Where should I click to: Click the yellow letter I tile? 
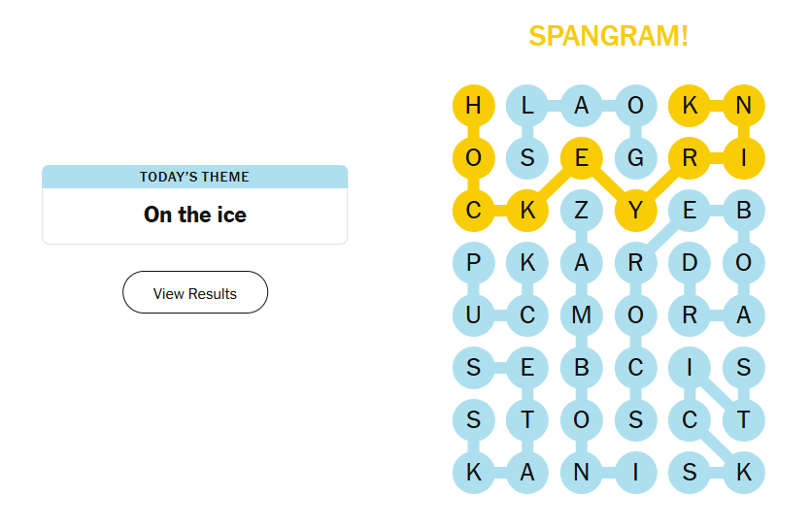click(744, 158)
